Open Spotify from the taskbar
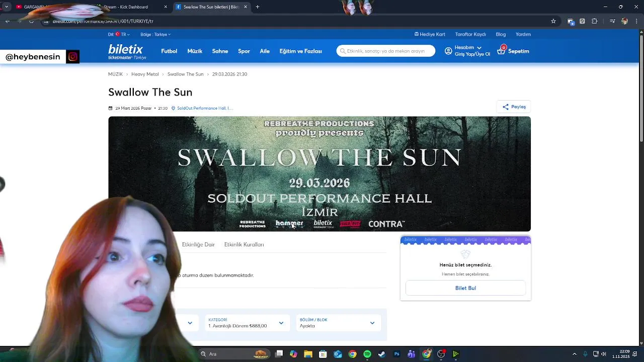The width and height of the screenshot is (644, 362). tap(367, 354)
